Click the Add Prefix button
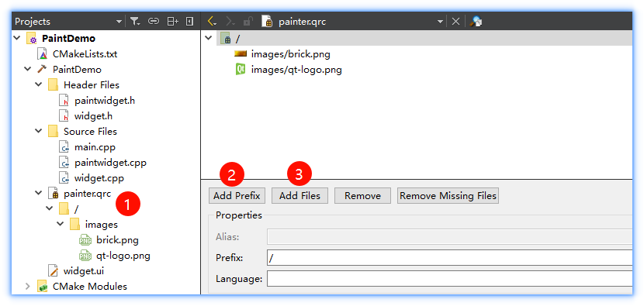The image size is (644, 306). point(237,196)
